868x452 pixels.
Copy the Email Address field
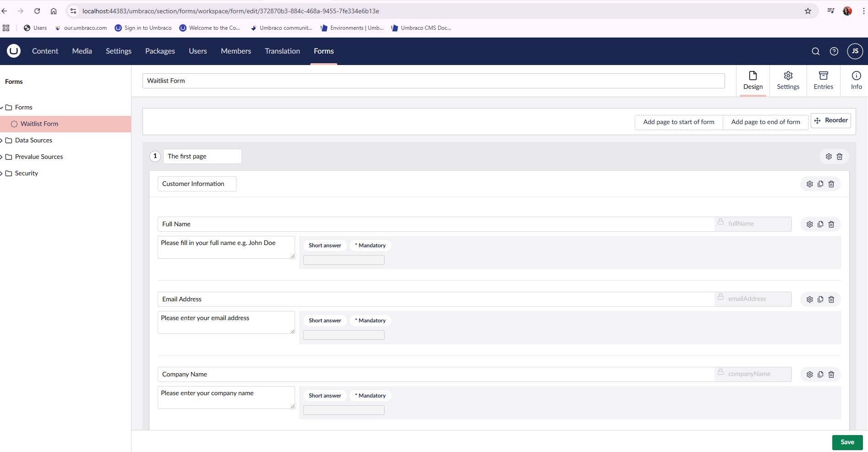click(820, 299)
